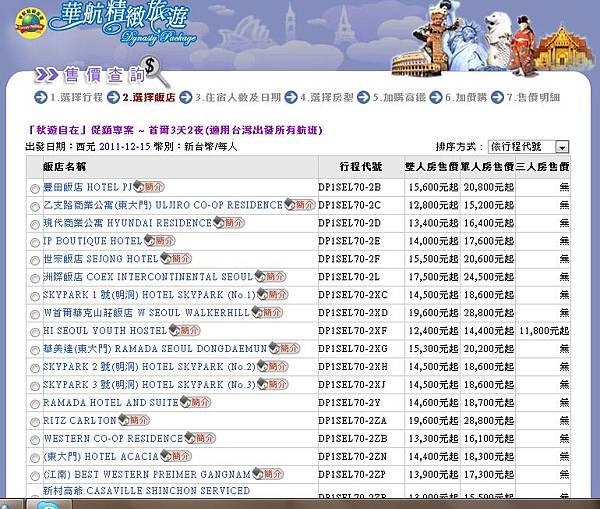The image size is (600, 509).
Task: Open 簡介 icon for HOTEL SKYPARK (No.2)
Action: pos(272,366)
